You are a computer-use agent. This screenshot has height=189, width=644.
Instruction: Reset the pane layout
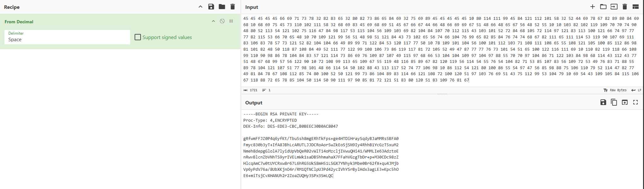[635, 7]
